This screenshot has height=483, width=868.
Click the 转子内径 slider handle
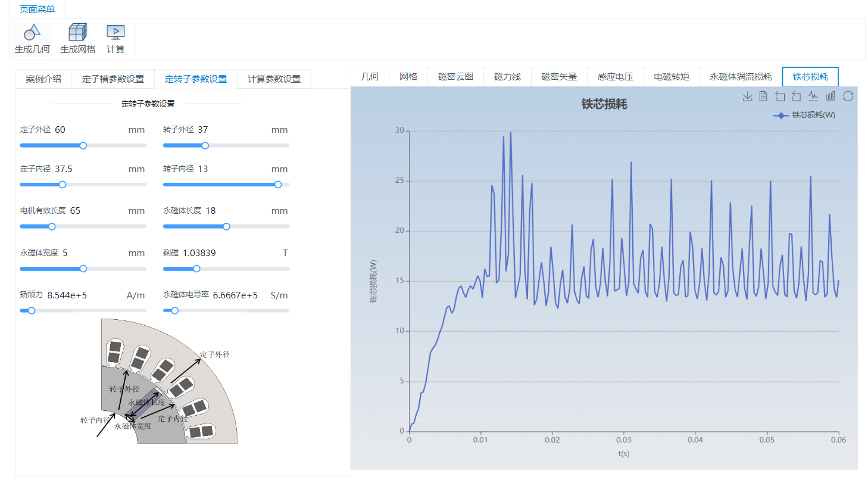click(x=278, y=185)
